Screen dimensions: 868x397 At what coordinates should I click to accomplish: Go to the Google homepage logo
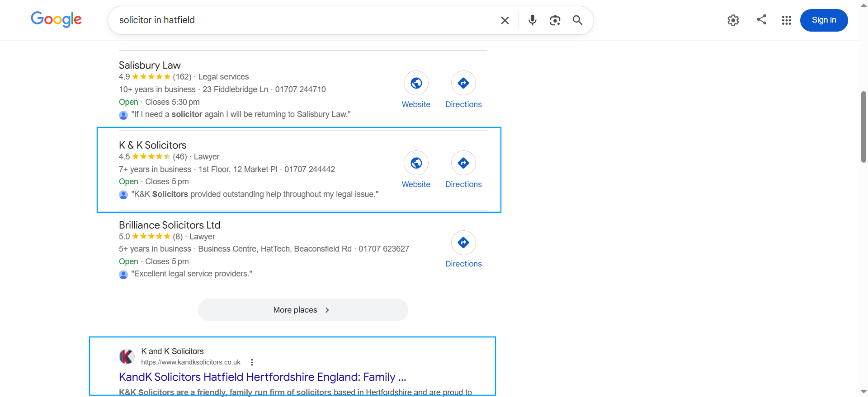point(56,19)
